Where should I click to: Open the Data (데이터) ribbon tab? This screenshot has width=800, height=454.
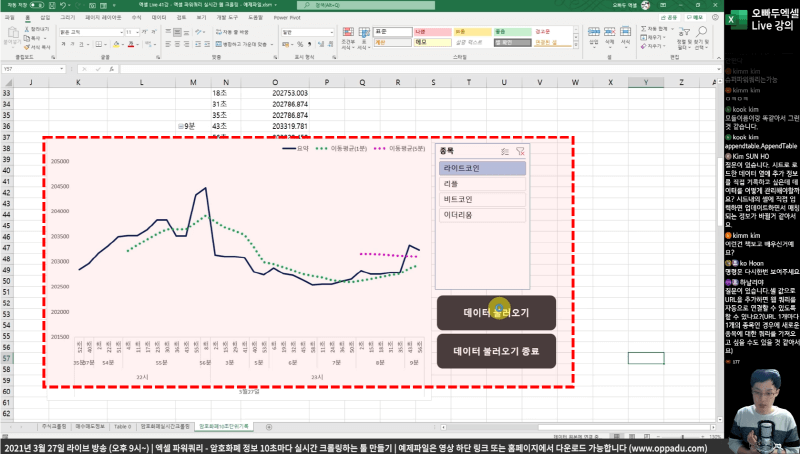[x=159, y=17]
